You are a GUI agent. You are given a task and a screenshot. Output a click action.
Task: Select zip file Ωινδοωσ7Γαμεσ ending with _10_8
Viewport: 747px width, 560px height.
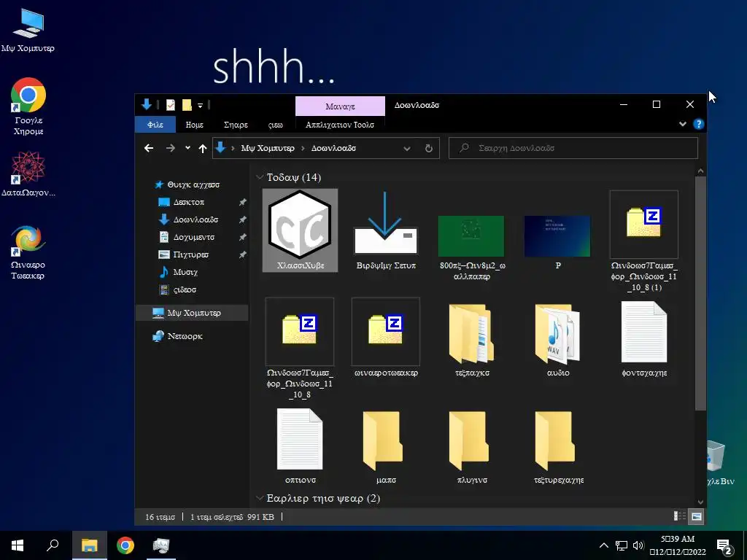[300, 348]
